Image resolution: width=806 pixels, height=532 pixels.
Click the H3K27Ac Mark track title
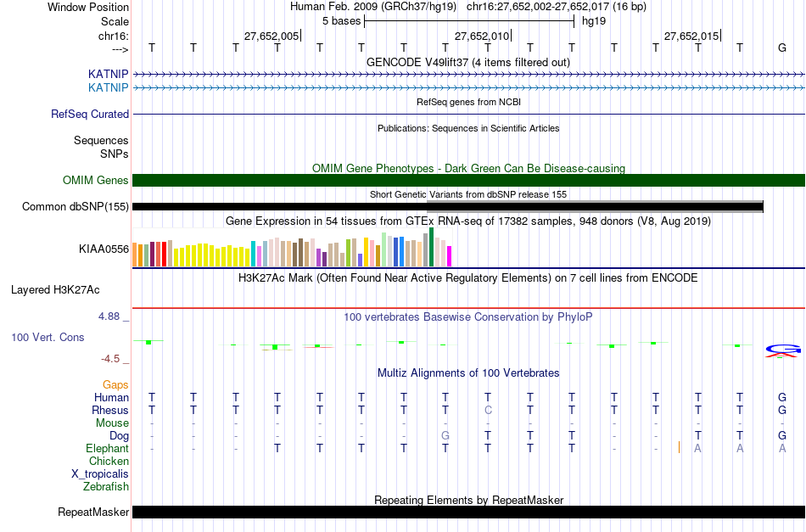468,278
